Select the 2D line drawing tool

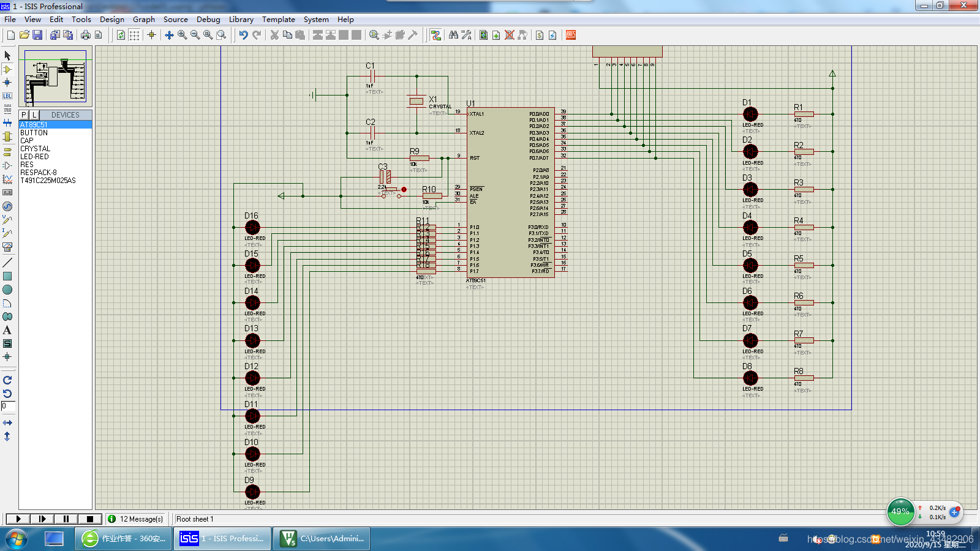pos(7,263)
